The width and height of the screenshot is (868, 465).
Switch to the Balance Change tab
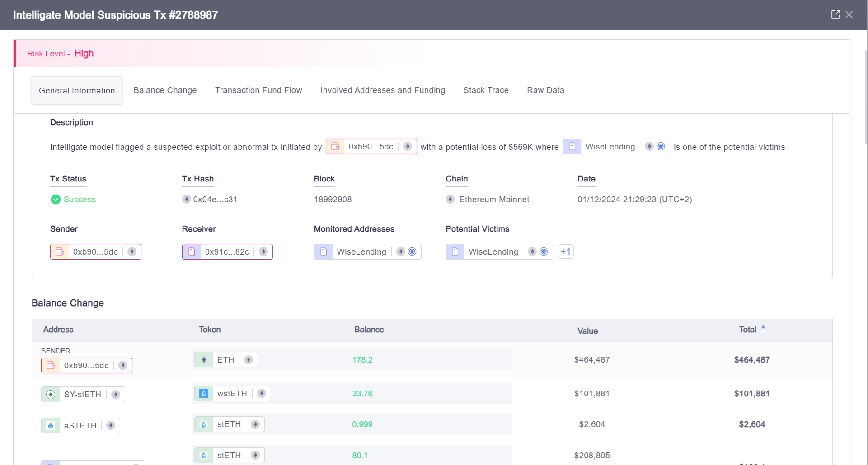coord(165,90)
